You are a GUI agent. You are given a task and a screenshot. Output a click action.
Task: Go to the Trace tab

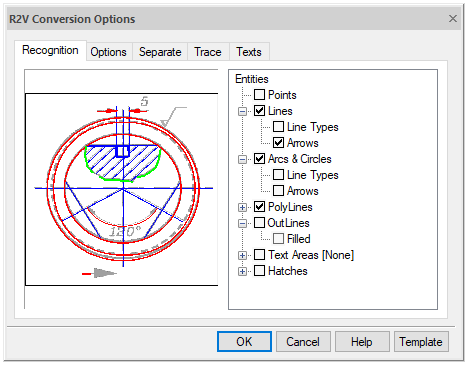coord(208,52)
